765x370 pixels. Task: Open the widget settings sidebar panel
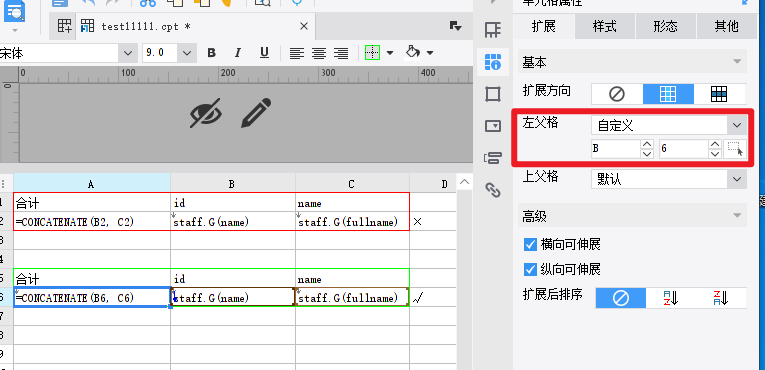(493, 126)
